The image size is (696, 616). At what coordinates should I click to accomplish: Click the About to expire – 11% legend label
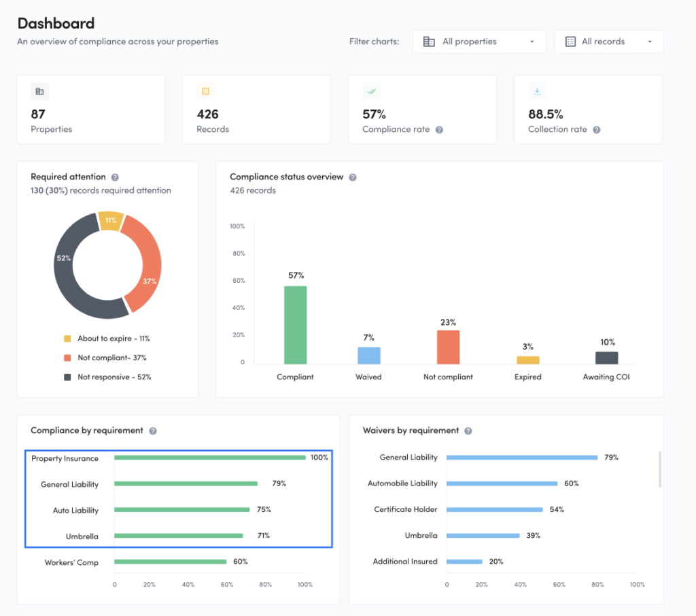pos(114,339)
